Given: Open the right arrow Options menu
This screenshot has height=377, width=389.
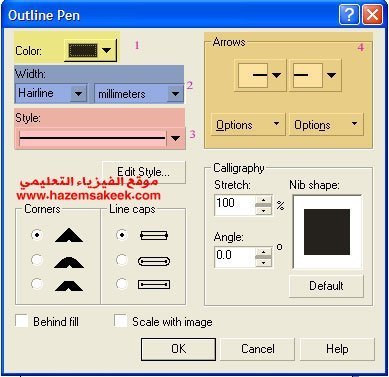Looking at the screenshot, I should tap(326, 125).
